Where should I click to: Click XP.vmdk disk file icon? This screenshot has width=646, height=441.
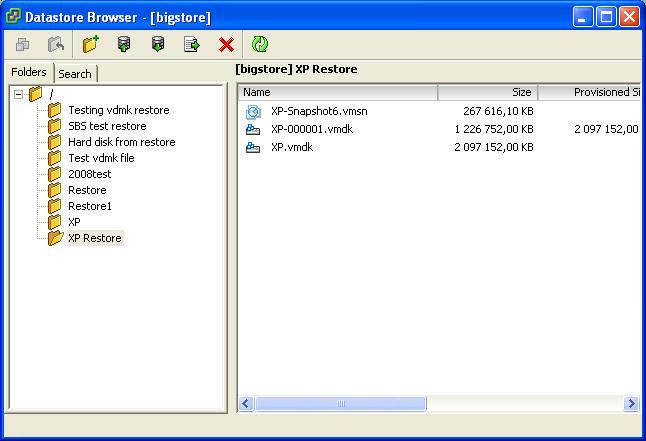pos(253,148)
